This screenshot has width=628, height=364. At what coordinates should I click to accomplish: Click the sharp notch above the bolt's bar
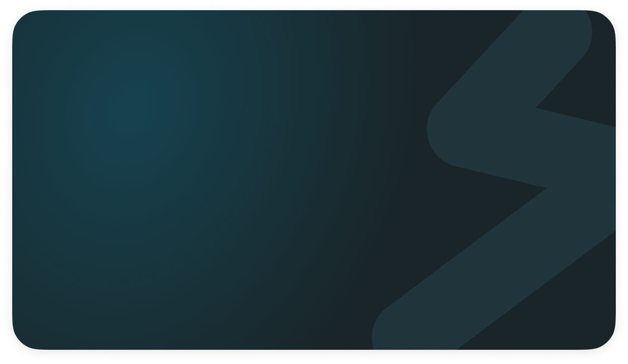point(537,107)
